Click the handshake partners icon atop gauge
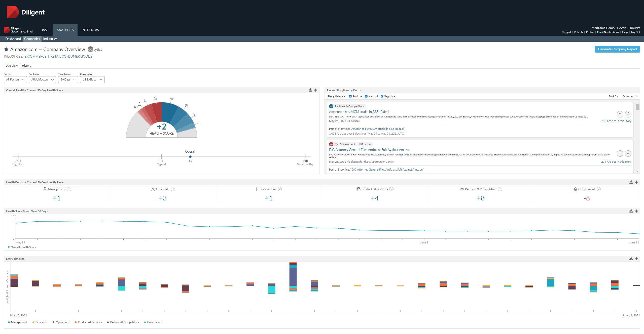Screen dimensions: 644x334 [172, 99]
